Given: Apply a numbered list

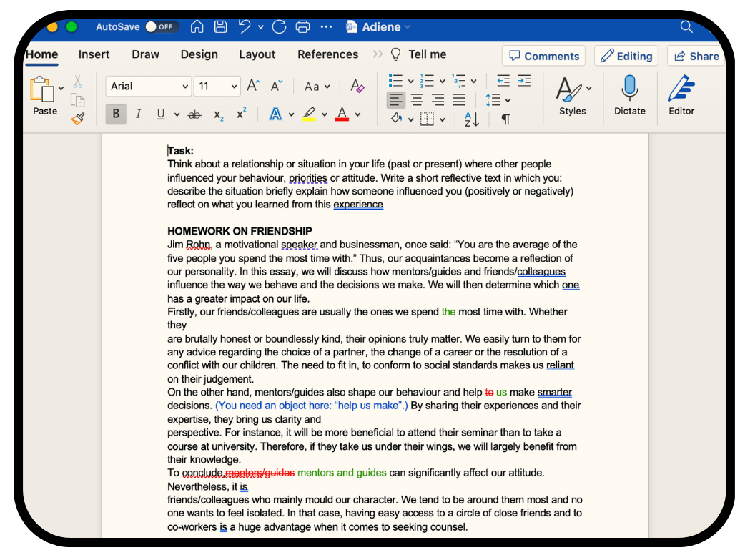Looking at the screenshot, I should pos(427,81).
